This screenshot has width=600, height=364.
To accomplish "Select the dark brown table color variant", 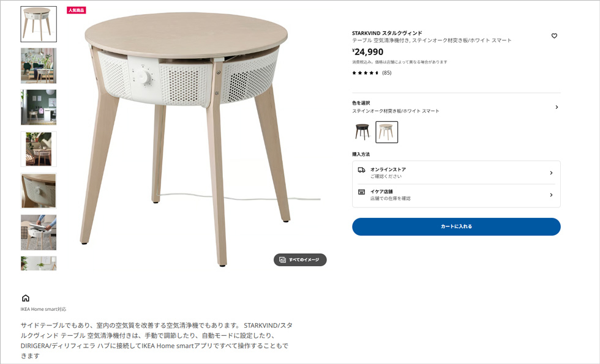I will (362, 132).
